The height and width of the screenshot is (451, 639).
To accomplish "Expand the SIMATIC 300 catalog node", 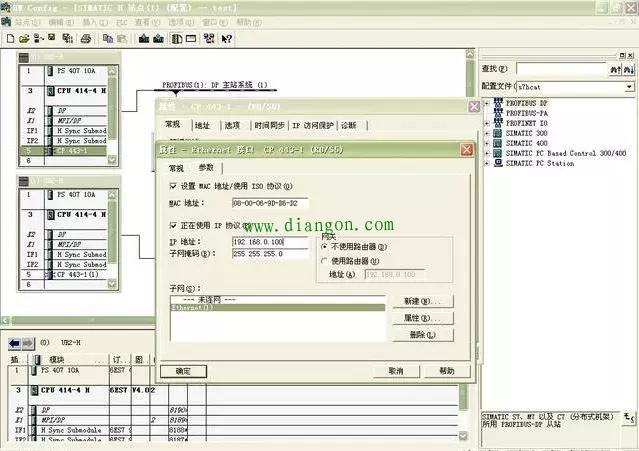I will (x=487, y=133).
